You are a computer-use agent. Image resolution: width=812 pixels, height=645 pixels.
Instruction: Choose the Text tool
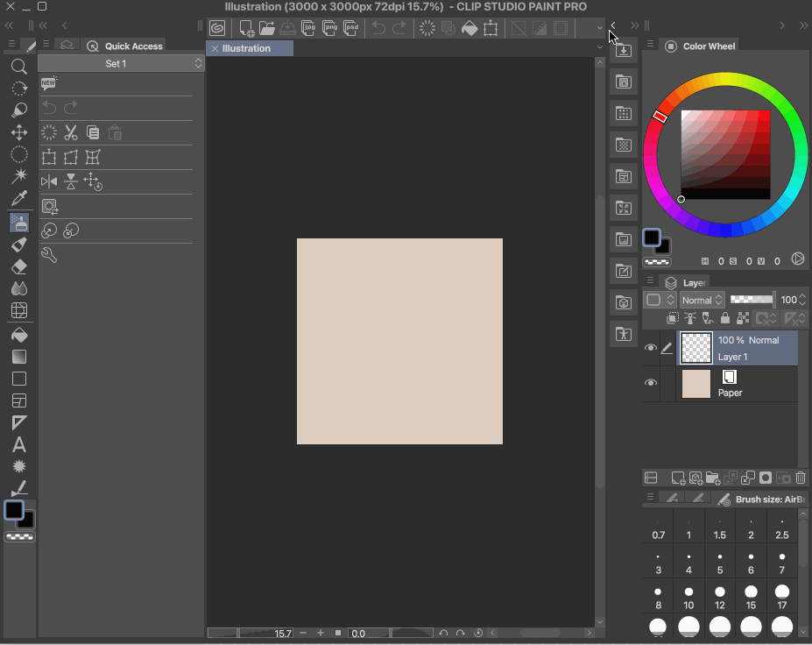point(18,445)
